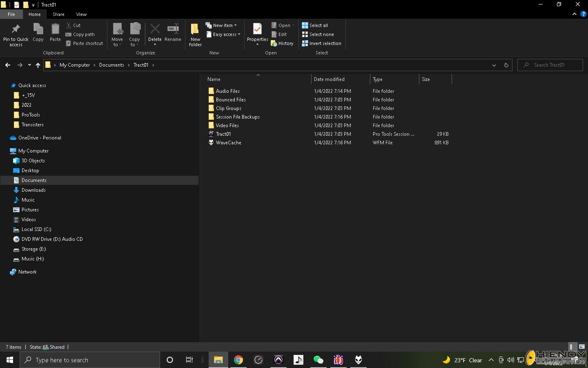588x368 pixels.
Task: Expand the path chevron after Tract01
Action: 153,65
